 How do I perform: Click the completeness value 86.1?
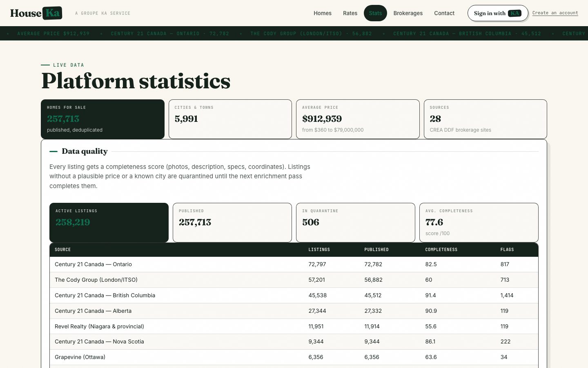coord(430,342)
